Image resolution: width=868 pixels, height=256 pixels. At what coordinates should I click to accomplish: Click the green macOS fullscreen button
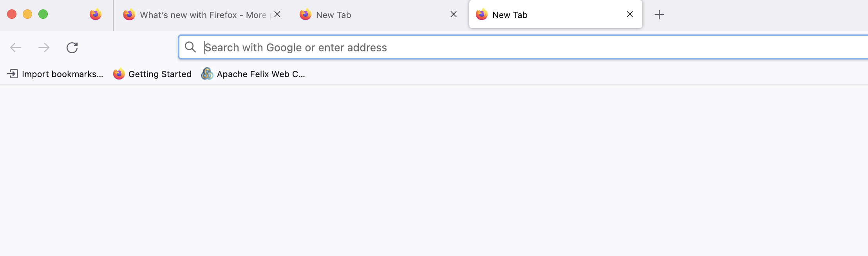[43, 14]
